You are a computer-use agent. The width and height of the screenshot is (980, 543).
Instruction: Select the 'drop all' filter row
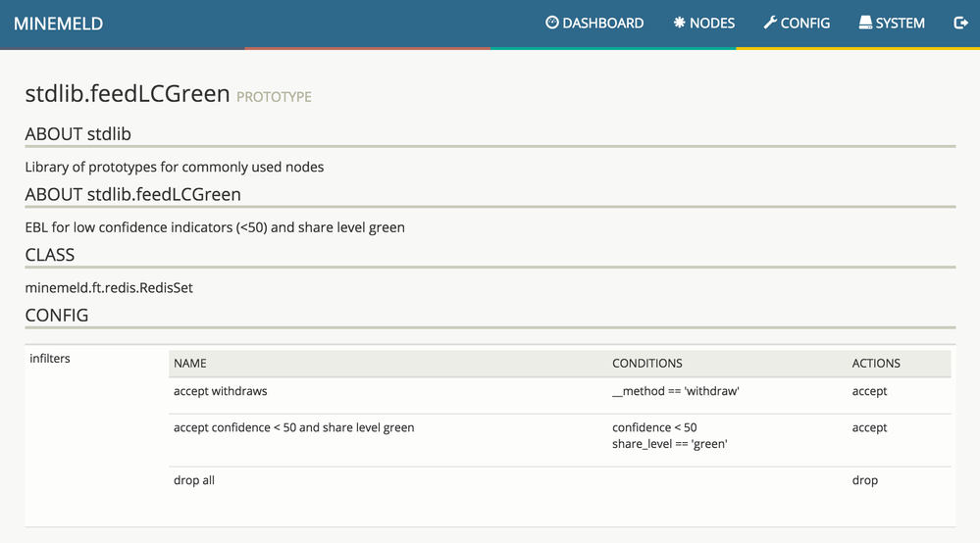(194, 480)
